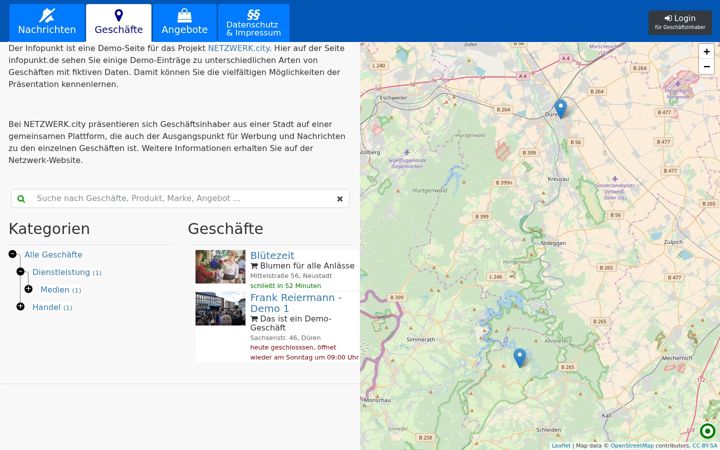720x450 pixels.
Task: Click the Kreuzau label on the map
Action: click(x=558, y=179)
